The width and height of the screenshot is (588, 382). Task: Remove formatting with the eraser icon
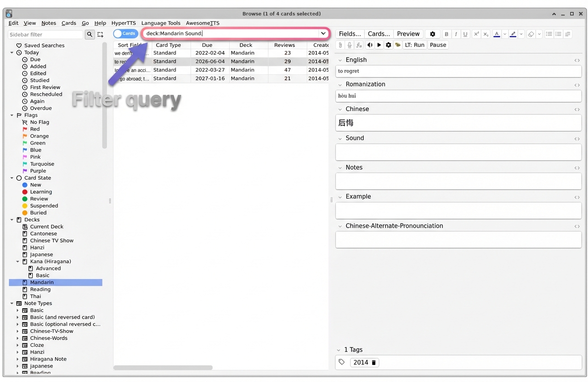coord(531,34)
